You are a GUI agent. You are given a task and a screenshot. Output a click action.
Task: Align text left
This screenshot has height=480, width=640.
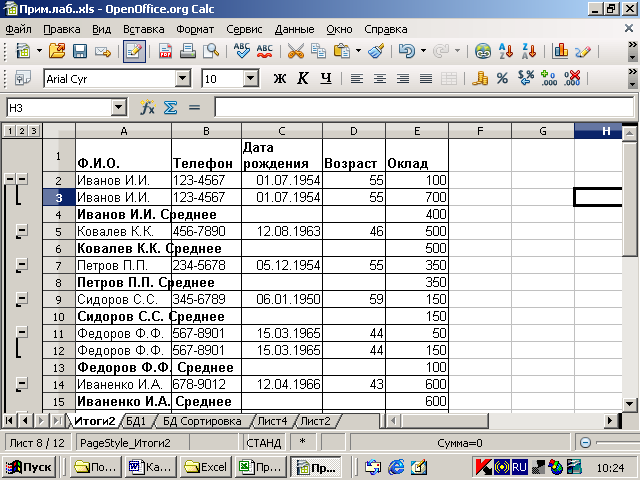[x=357, y=78]
